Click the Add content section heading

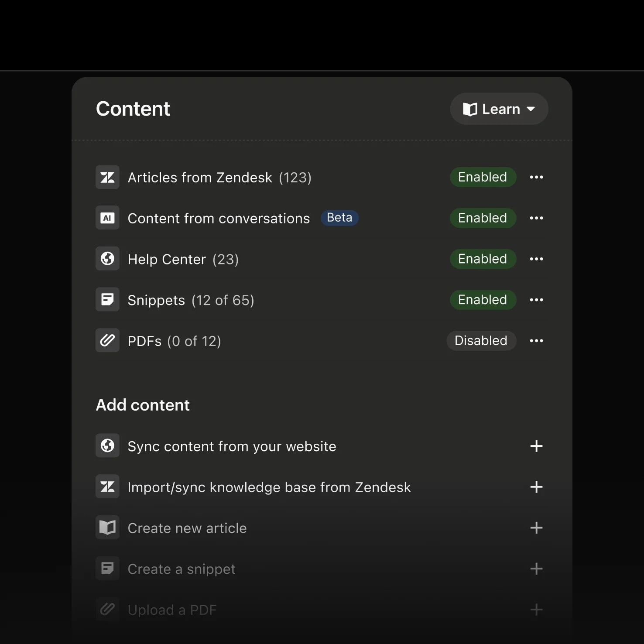[143, 405]
